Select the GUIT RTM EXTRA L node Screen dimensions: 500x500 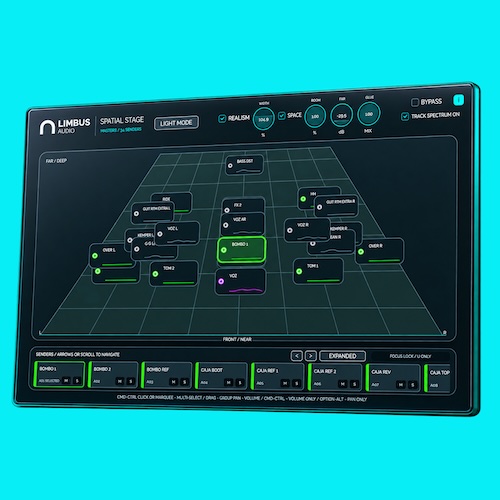pyautogui.click(x=153, y=213)
